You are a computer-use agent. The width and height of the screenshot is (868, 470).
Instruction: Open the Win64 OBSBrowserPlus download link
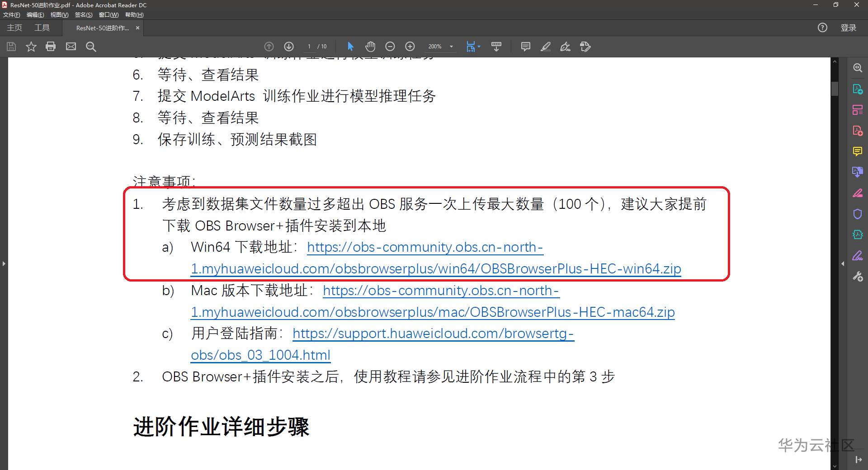(x=436, y=268)
